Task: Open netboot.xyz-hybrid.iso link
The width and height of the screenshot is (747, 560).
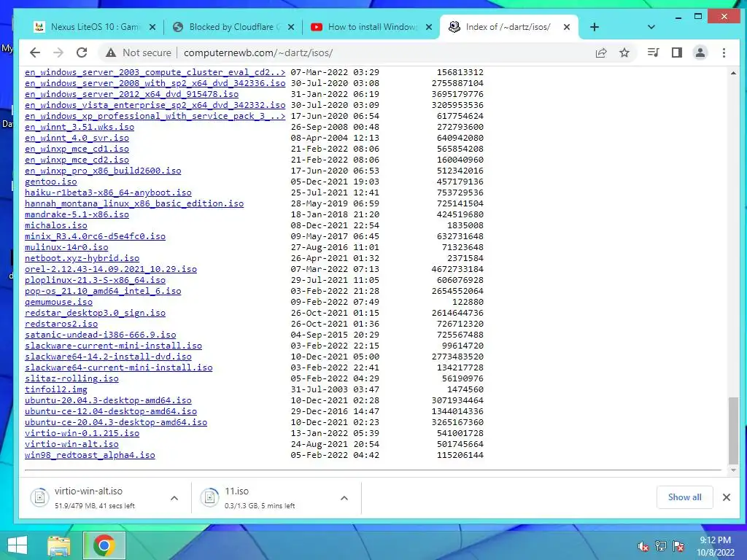Action: point(82,258)
